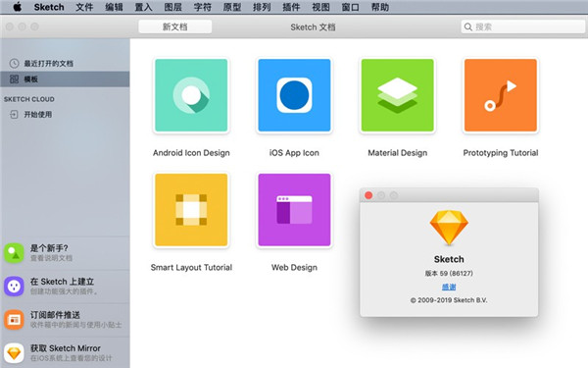
Task: Open the 文件 menu
Action: (84, 7)
